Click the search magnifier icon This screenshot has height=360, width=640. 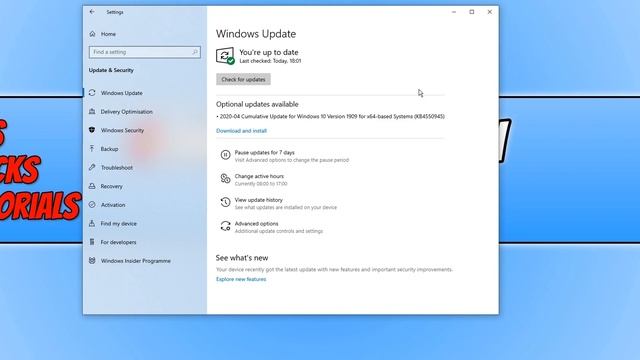[x=195, y=52]
